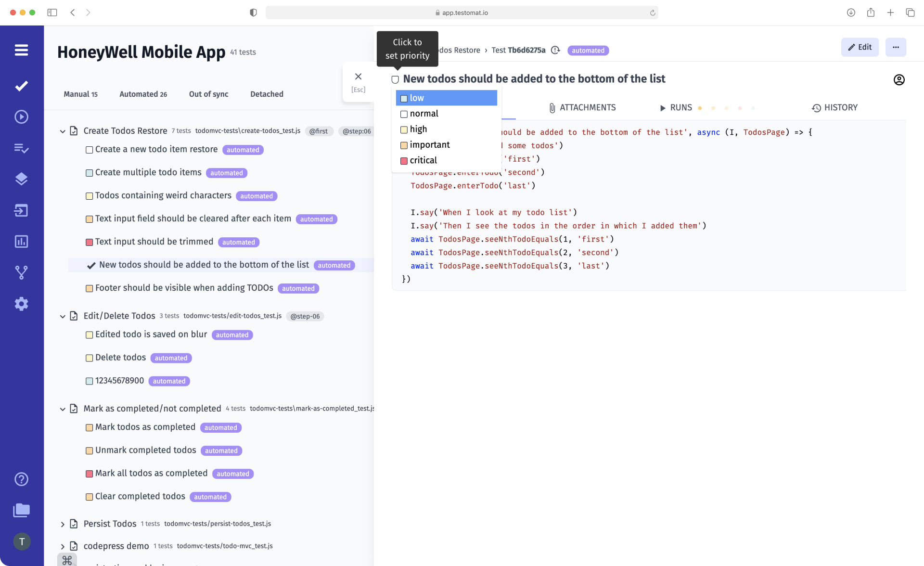
Task: Expand the 'Persist Todos' test group
Action: [63, 523]
